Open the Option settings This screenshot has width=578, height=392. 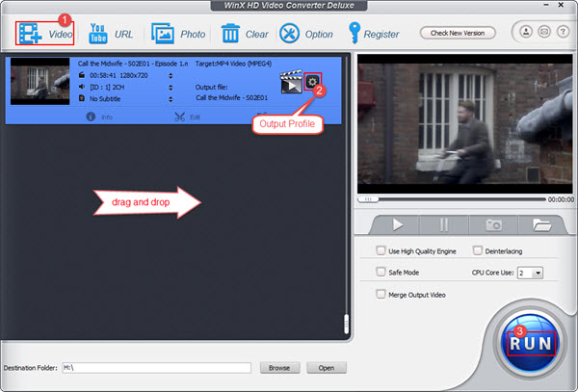point(306,34)
